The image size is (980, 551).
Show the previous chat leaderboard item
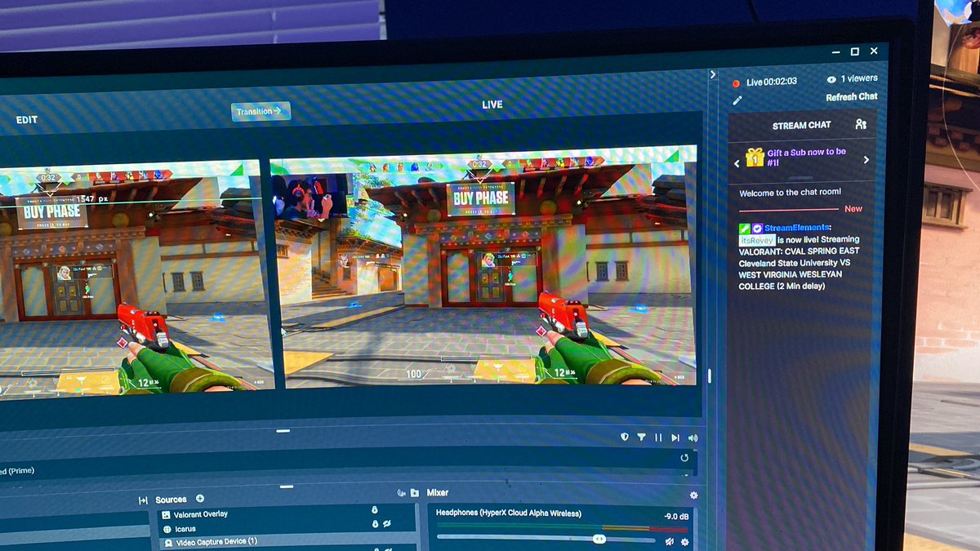pyautogui.click(x=737, y=163)
